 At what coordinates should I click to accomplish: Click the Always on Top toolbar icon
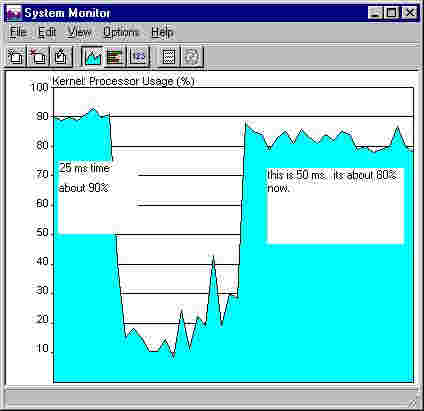[x=169, y=56]
